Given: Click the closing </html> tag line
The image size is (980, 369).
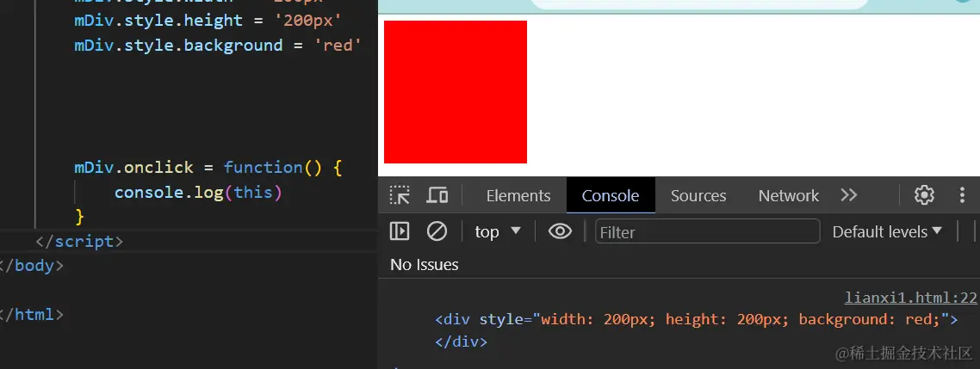Looking at the screenshot, I should point(31,314).
